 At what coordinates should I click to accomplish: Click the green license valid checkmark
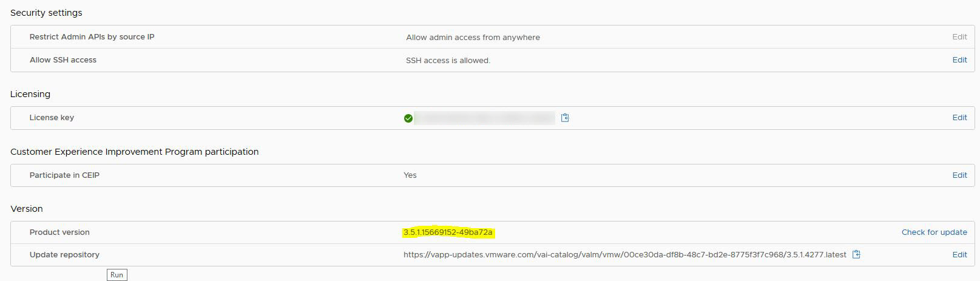(x=408, y=118)
